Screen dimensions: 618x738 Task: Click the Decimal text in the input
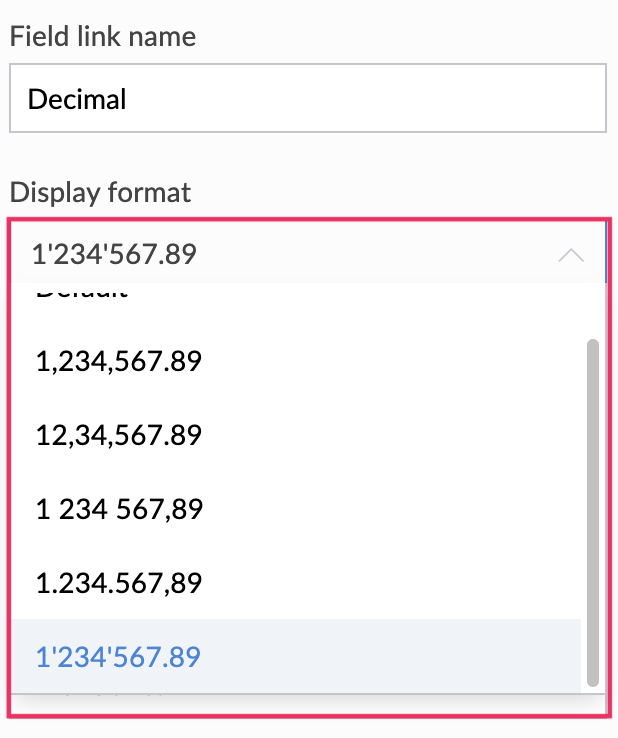click(x=77, y=99)
